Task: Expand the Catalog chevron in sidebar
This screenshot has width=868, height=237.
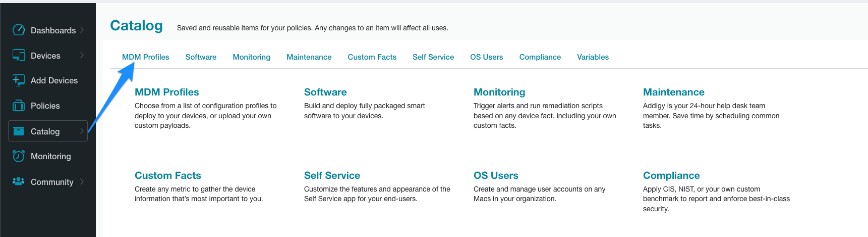Action: pyautogui.click(x=82, y=131)
